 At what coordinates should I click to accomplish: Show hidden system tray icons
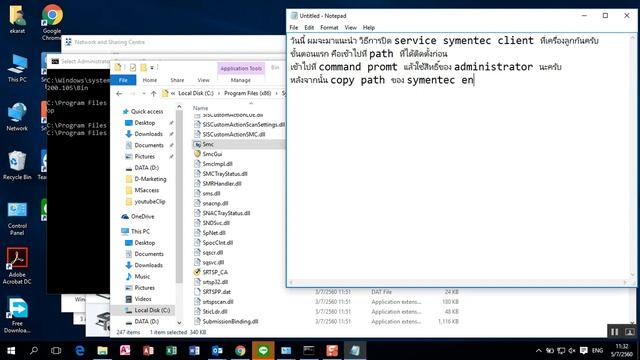click(539, 350)
